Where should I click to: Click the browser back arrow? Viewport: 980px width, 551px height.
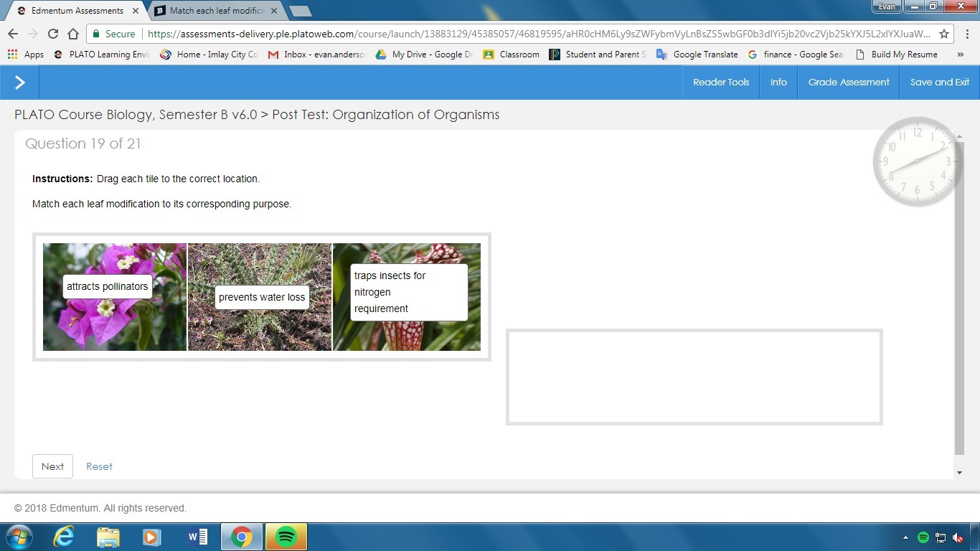point(12,34)
